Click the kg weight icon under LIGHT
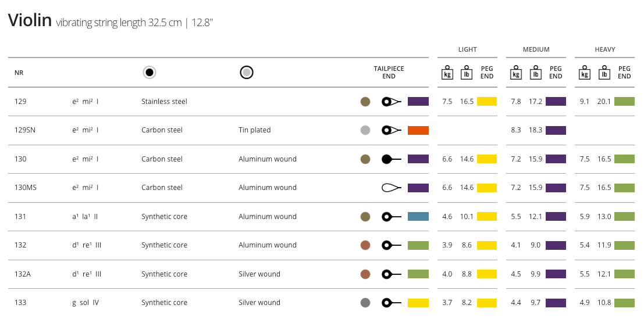Image resolution: width=644 pixels, height=330 pixels. click(447, 73)
